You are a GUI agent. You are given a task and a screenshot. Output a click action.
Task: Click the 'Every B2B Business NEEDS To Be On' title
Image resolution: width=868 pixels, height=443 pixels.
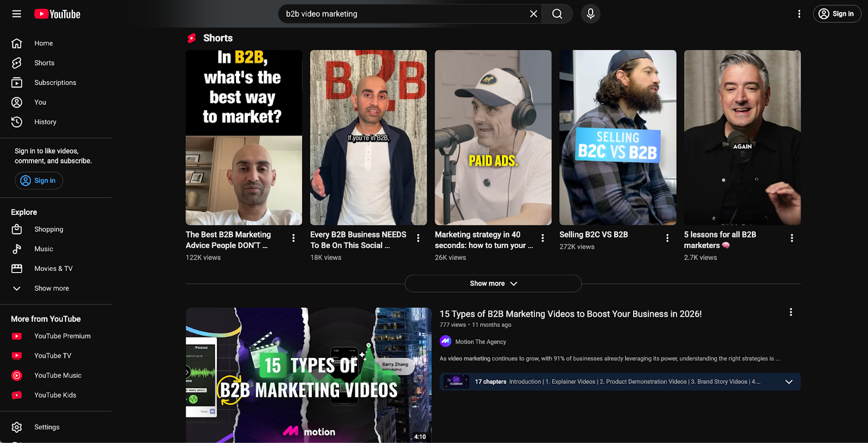(358, 240)
